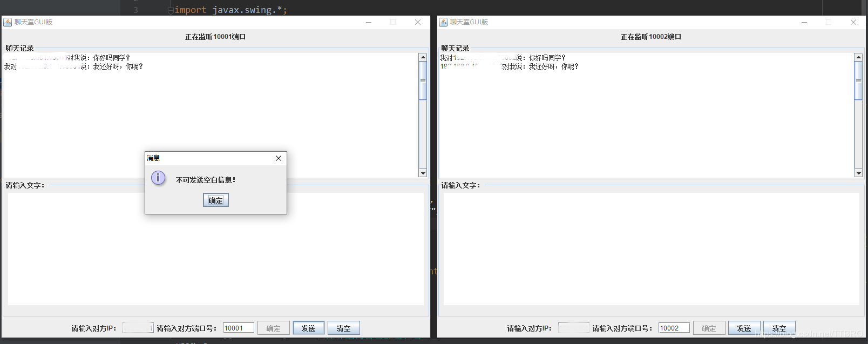Click the scroll-down arrow in the left chat log
Image resolution: width=868 pixels, height=344 pixels.
tap(423, 173)
